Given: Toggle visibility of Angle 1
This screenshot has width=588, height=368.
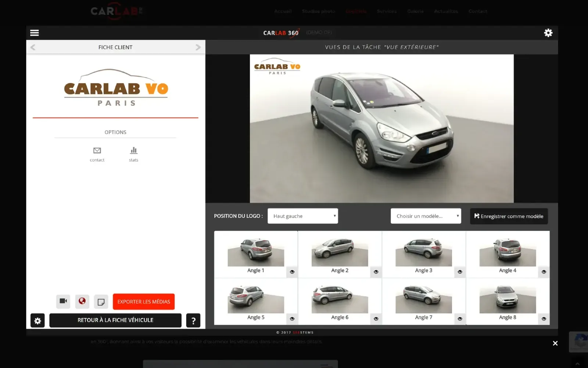Looking at the screenshot, I should pyautogui.click(x=292, y=272).
